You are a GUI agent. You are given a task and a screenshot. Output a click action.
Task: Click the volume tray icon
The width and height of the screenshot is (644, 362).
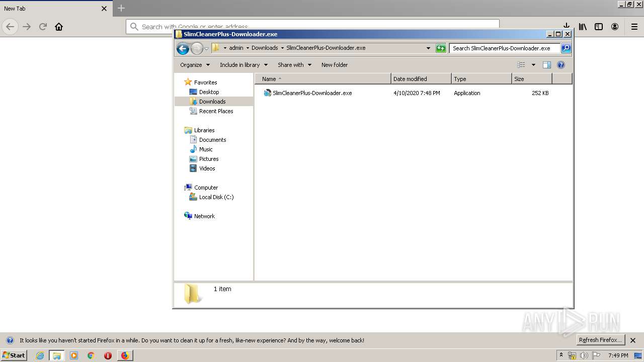[x=584, y=355]
